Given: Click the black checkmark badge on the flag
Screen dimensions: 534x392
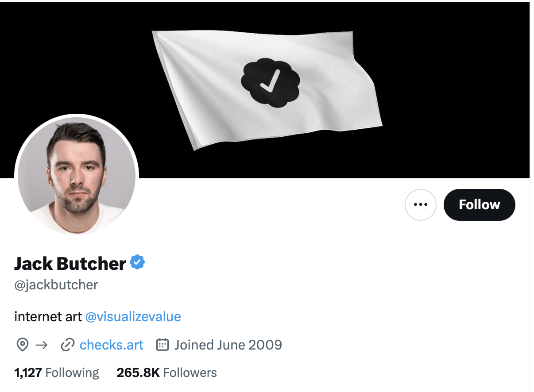Looking at the screenshot, I should pyautogui.click(x=270, y=83).
